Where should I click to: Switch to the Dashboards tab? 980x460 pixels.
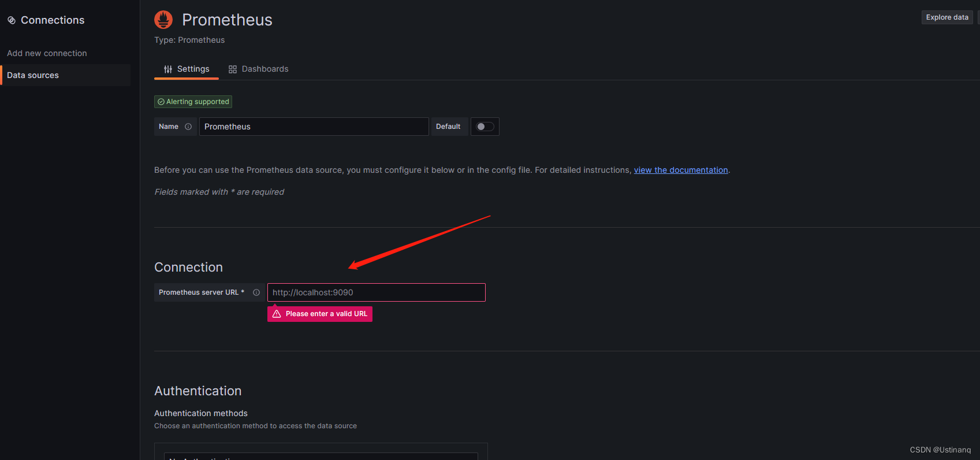(x=258, y=69)
